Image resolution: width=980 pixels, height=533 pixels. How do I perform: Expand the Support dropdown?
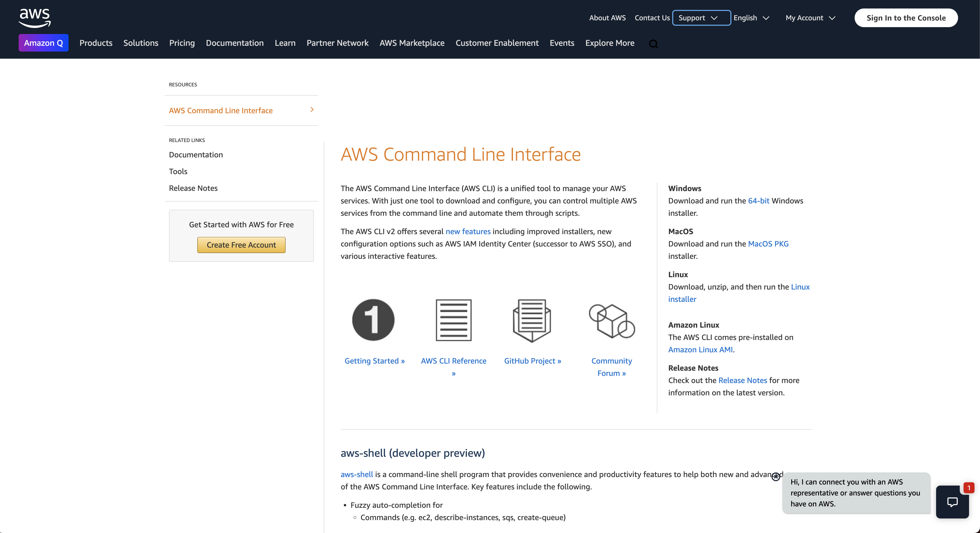(x=701, y=18)
